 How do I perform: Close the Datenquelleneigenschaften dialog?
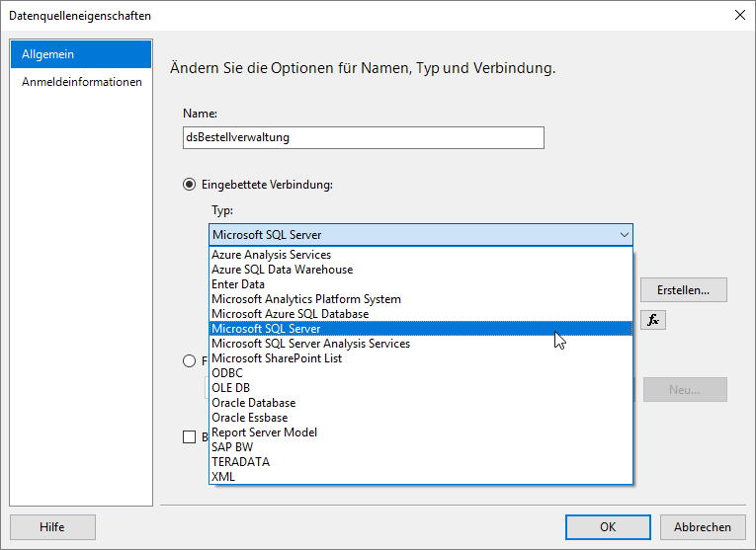[x=738, y=16]
